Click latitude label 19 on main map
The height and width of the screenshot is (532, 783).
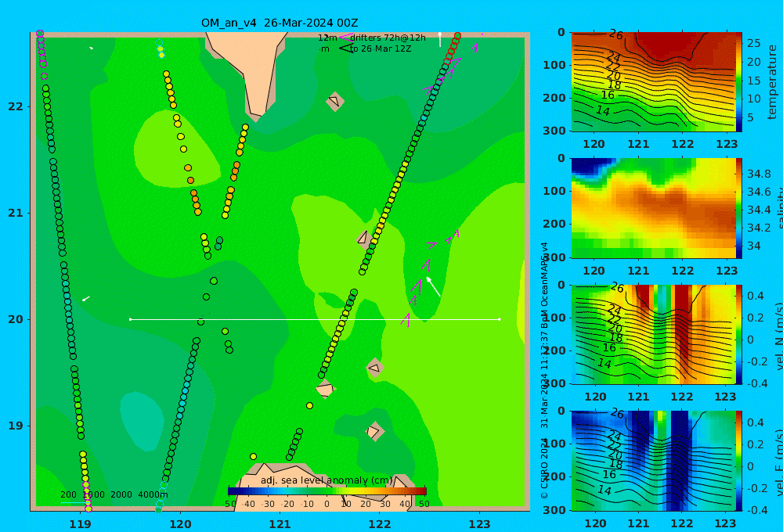click(x=16, y=426)
